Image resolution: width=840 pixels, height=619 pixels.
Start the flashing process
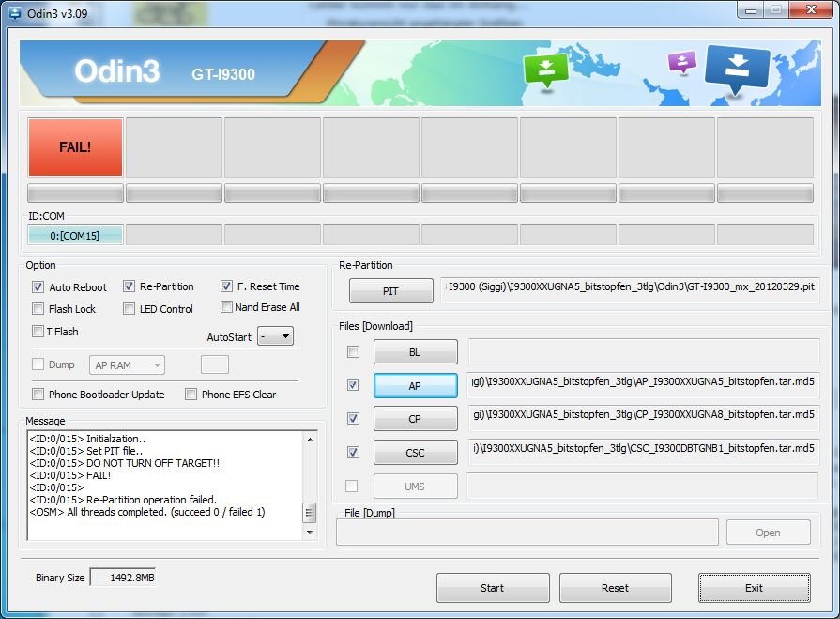(x=493, y=588)
